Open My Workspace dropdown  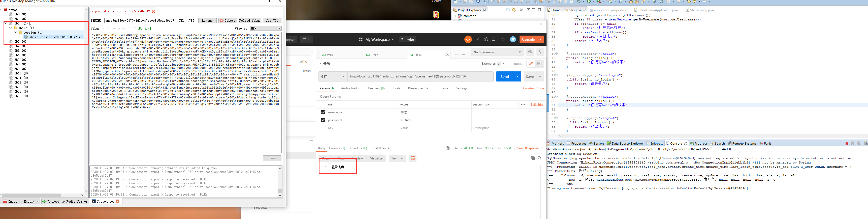point(376,39)
